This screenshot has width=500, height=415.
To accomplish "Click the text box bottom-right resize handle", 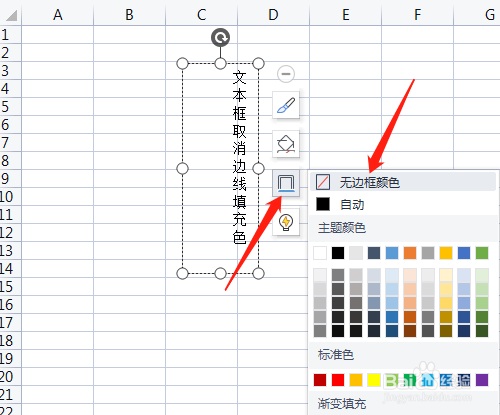I will click(258, 273).
